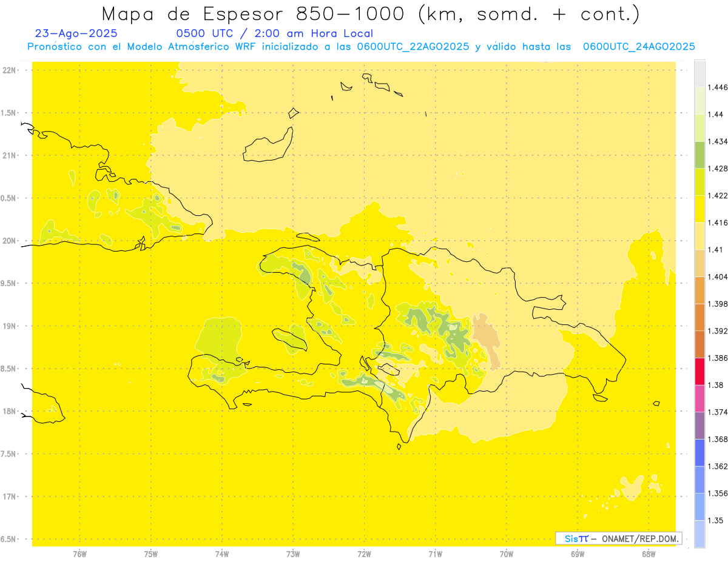
Task: Select the blue legend swatch between 1.362 and 1.368
Action: click(x=699, y=453)
